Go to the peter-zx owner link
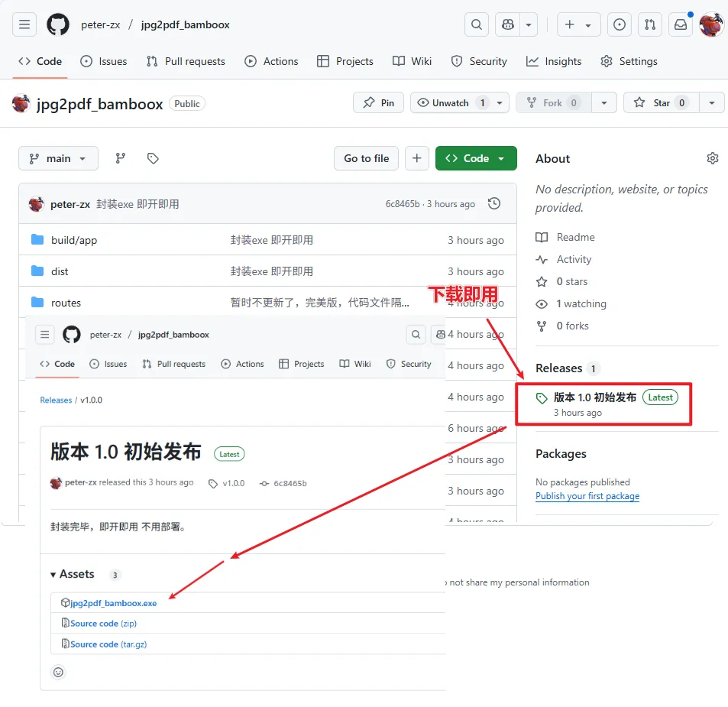728x707 pixels. pos(100,24)
